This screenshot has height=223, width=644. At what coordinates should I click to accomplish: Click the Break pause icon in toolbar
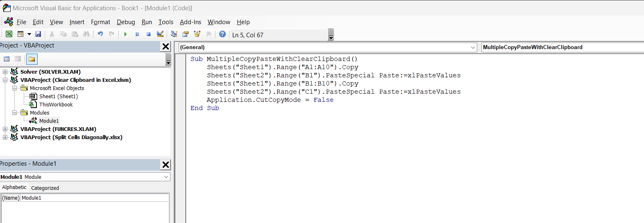[137, 34]
